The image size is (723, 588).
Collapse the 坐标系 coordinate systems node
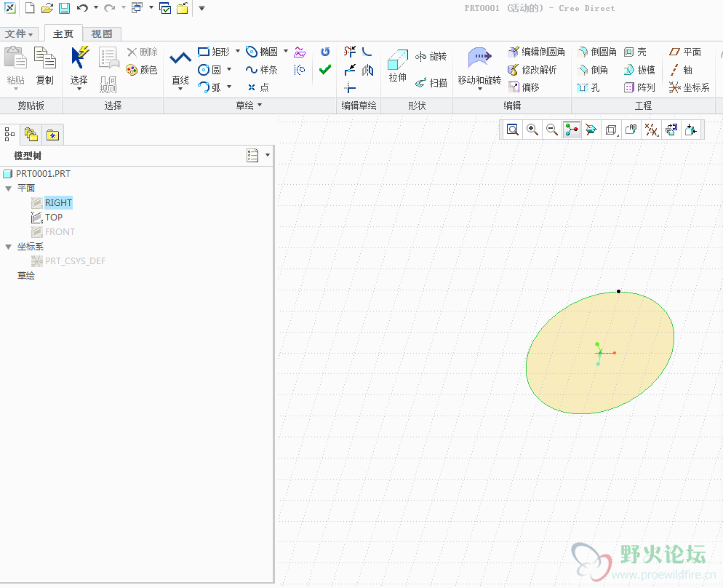8,247
